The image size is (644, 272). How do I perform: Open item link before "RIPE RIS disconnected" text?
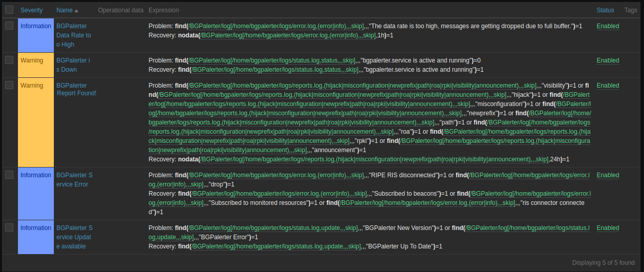[277, 175]
